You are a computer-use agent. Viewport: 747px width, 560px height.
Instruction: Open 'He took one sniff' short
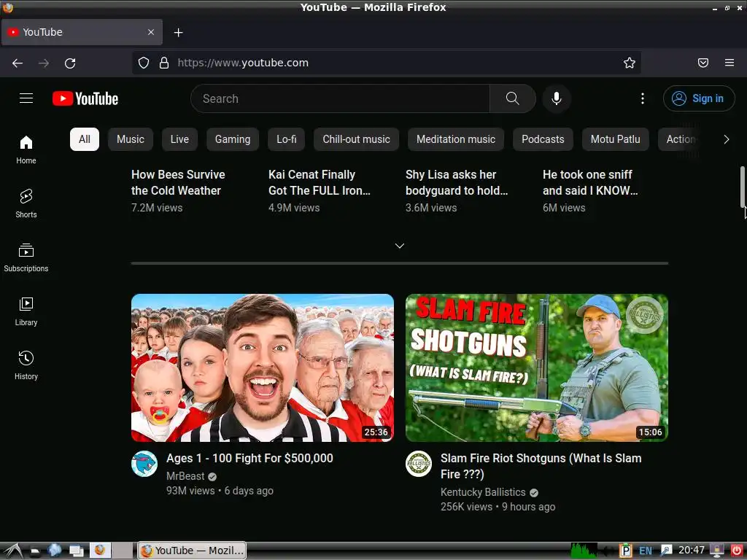point(590,182)
